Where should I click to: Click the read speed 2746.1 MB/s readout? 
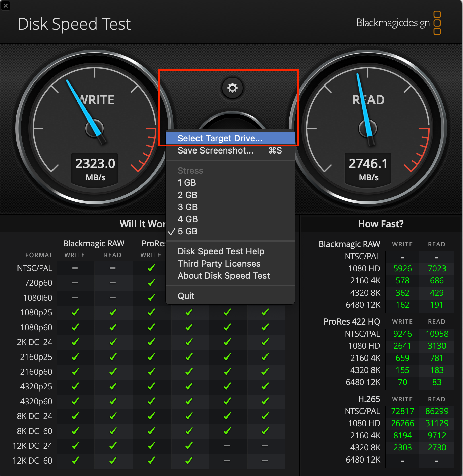(368, 169)
